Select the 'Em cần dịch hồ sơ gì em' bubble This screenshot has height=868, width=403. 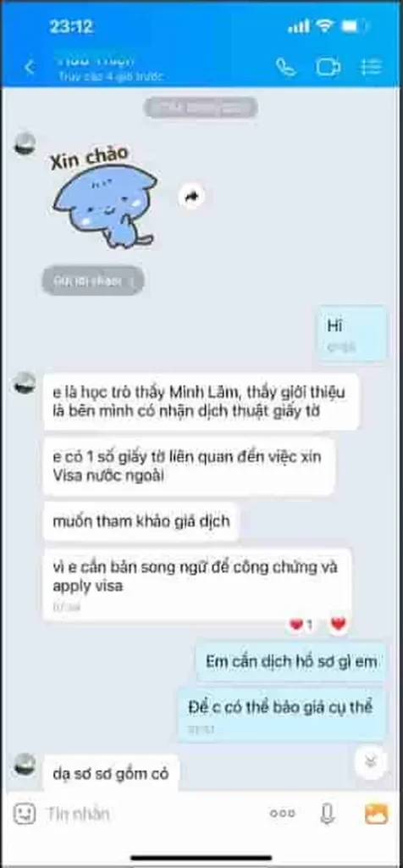(291, 661)
